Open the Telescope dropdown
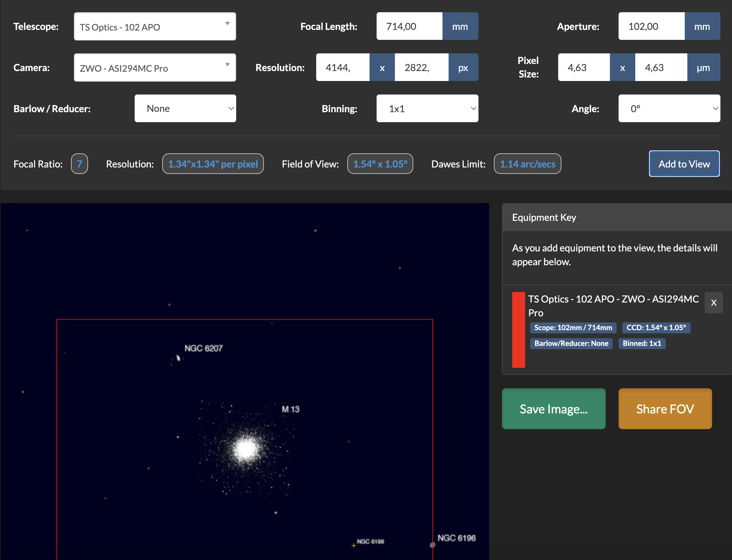Screen dimensions: 732x560 (155, 27)
